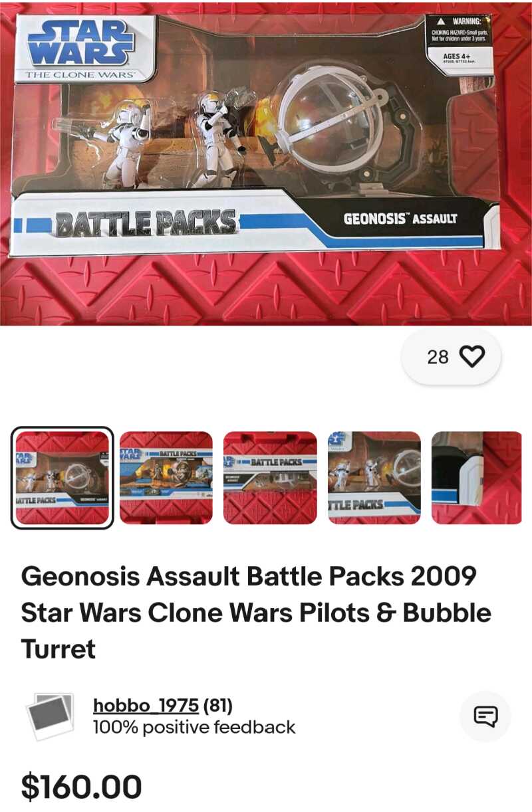Tap the Battle Packs text on the box photo
The width and height of the screenshot is (532, 812).
(x=145, y=223)
